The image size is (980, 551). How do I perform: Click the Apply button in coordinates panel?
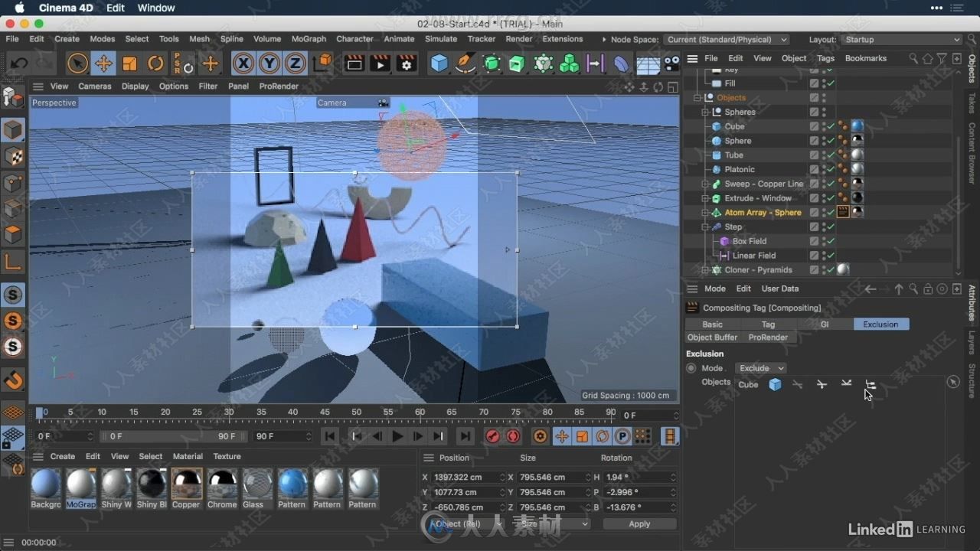pos(639,524)
